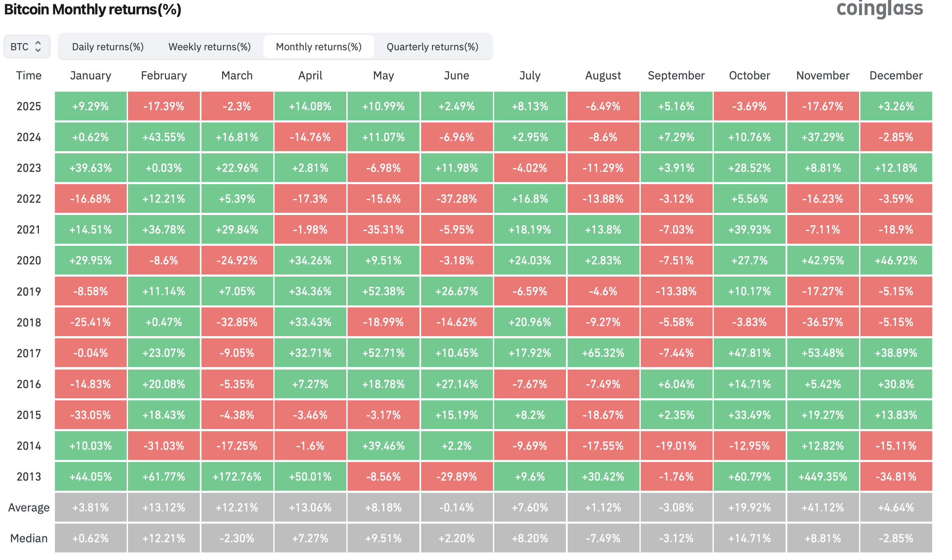Click the February 2025 -17.39% cell
Viewport: 952px width, 560px height.
pyautogui.click(x=163, y=106)
